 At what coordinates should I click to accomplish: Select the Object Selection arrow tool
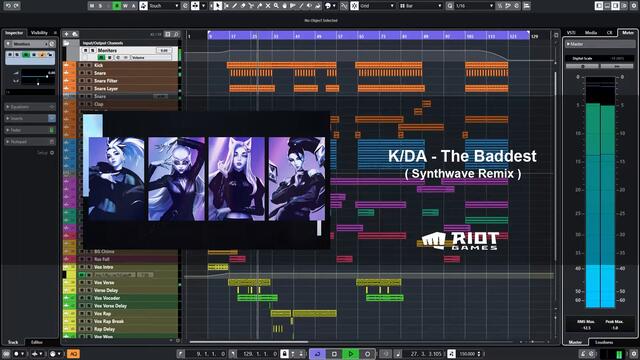pos(218,6)
